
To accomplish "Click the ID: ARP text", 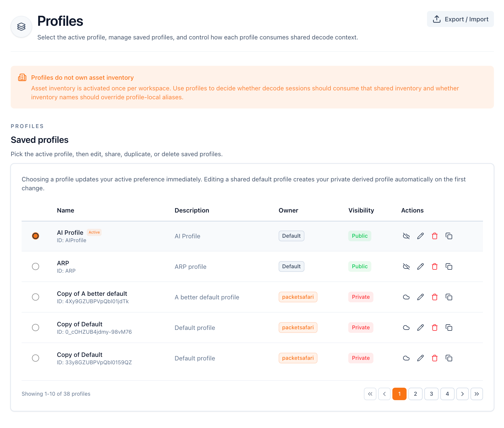I will [x=66, y=271].
